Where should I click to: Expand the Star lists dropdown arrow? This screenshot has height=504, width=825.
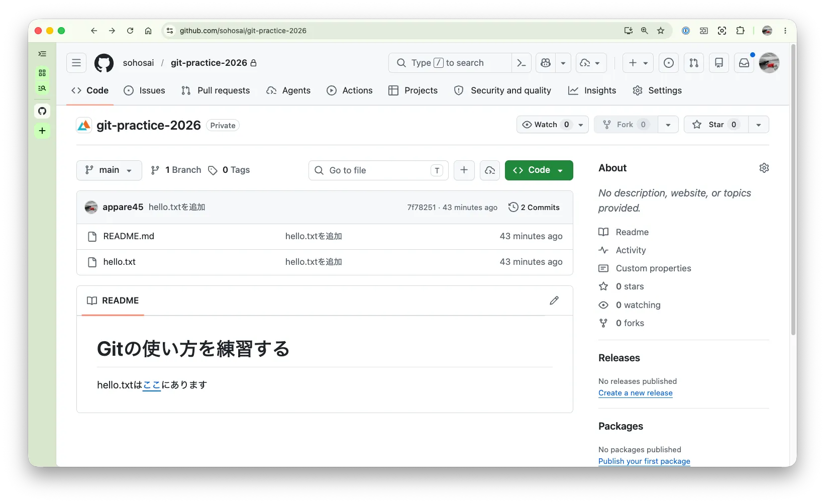pos(759,125)
